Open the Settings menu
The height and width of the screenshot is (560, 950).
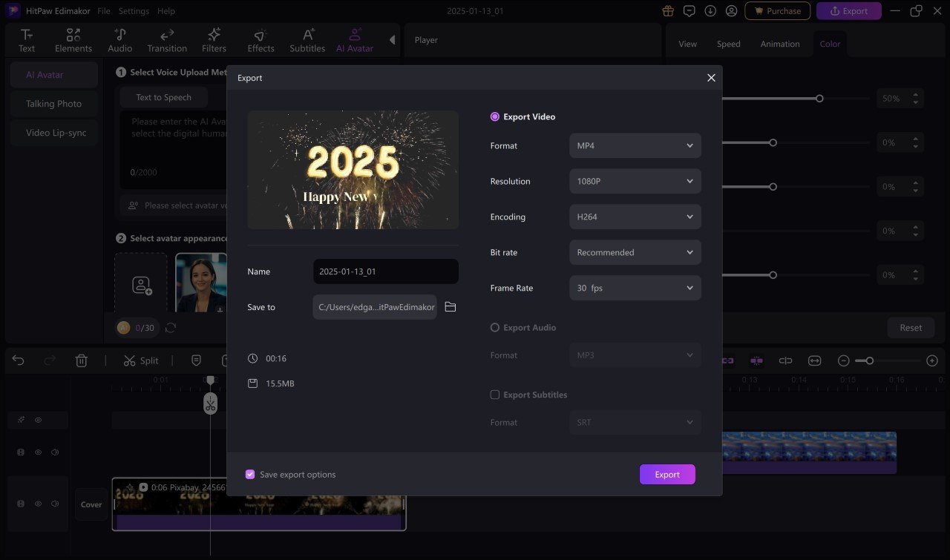tap(134, 11)
